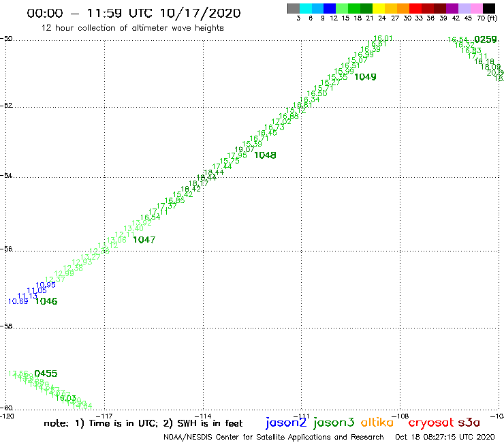Click the 17.02 wave height value
This screenshot has height=443, width=504.
281,122
